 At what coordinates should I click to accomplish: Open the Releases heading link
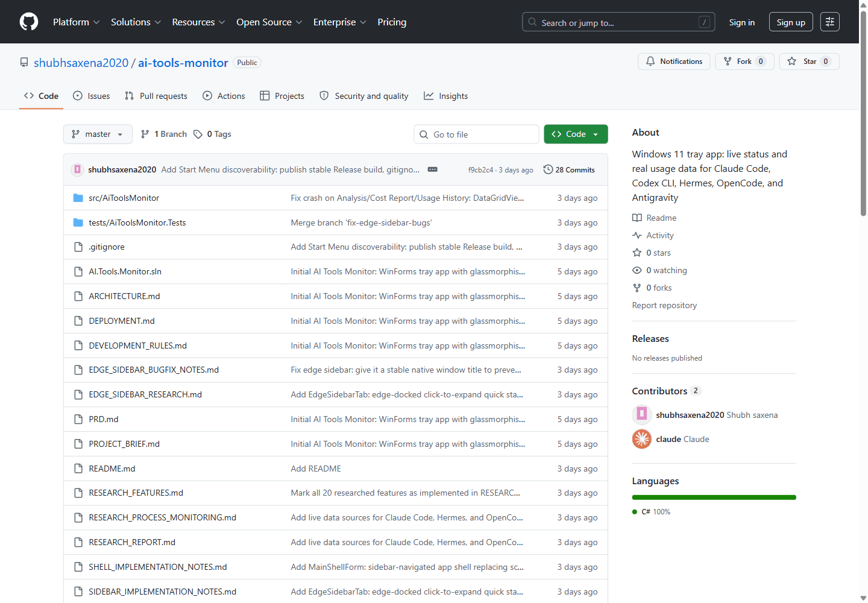pos(650,339)
